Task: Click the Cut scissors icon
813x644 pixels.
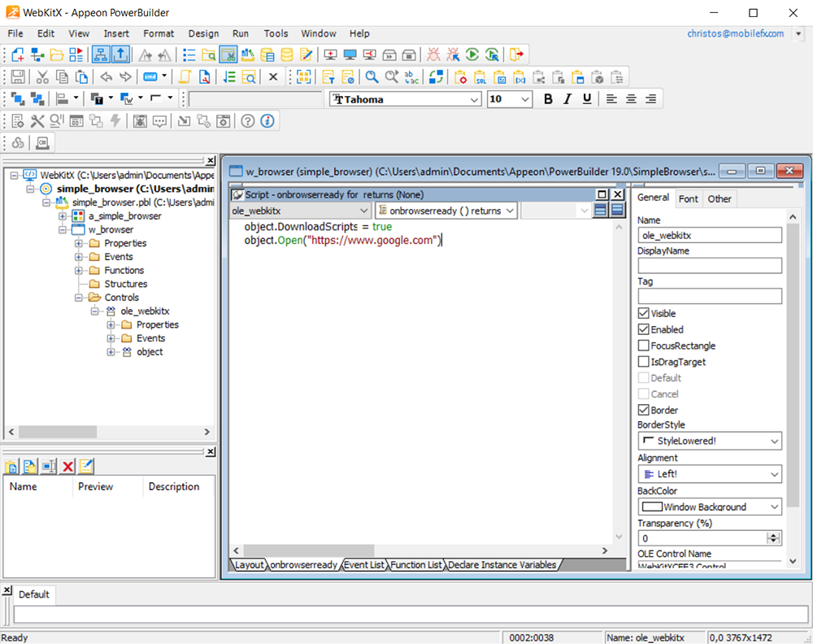Action: tap(42, 77)
